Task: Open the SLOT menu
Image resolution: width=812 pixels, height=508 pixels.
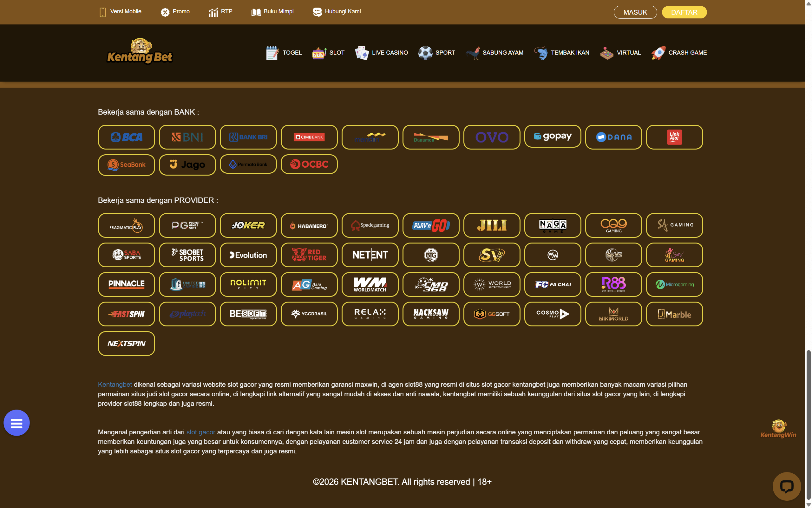Action: coord(328,53)
